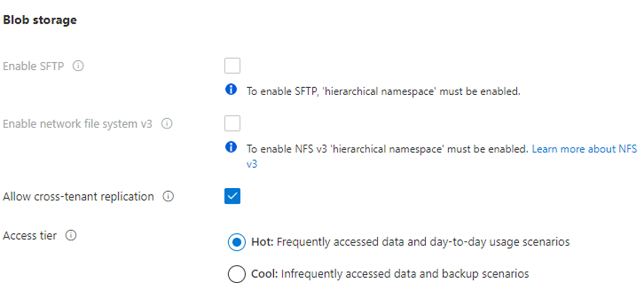The height and width of the screenshot is (283, 644).
Task: Click the Cool tier description about backup scenarios
Action: click(x=403, y=274)
